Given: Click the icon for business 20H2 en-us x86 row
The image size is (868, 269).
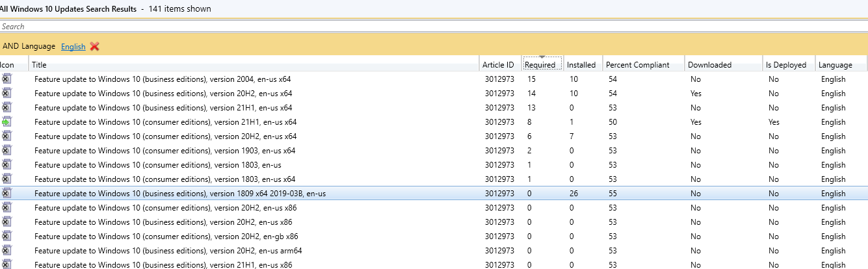Looking at the screenshot, I should coord(7,222).
